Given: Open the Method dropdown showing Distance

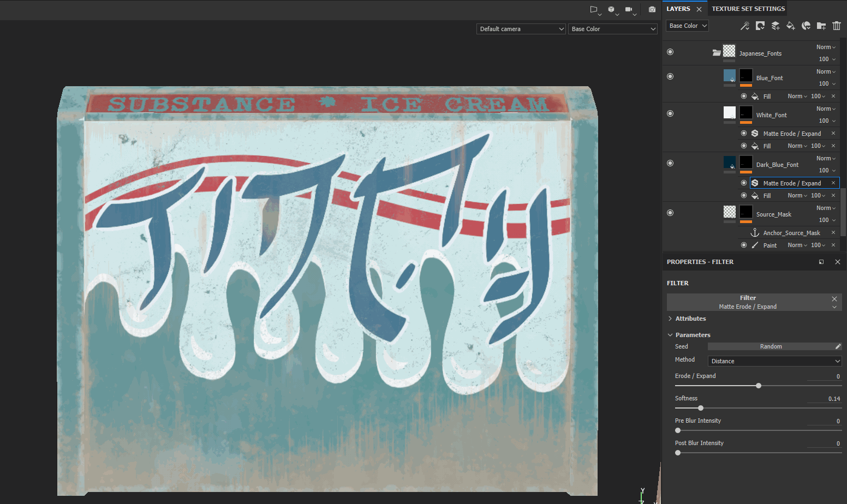Looking at the screenshot, I should [775, 361].
